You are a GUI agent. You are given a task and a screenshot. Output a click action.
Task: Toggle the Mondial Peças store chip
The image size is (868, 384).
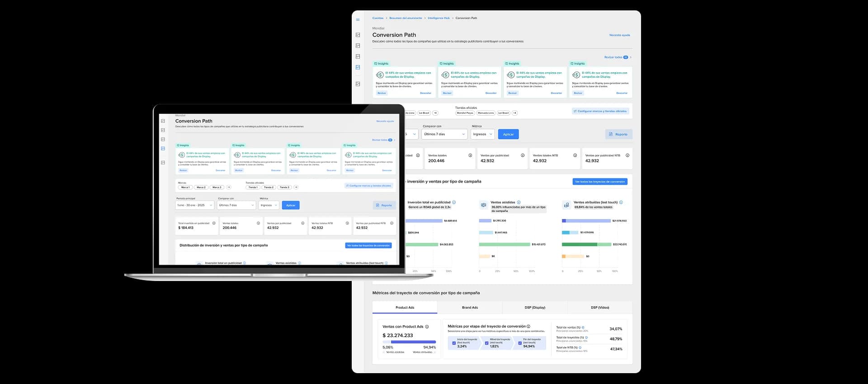point(465,113)
